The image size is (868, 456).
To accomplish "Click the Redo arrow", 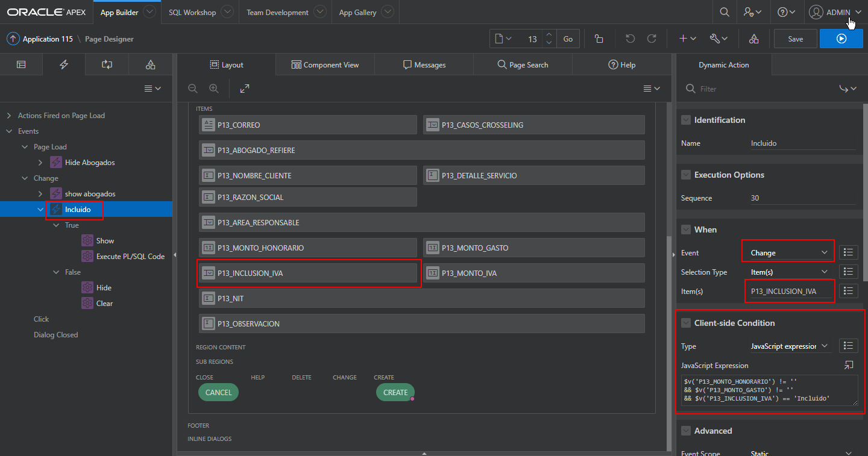I will coord(652,39).
